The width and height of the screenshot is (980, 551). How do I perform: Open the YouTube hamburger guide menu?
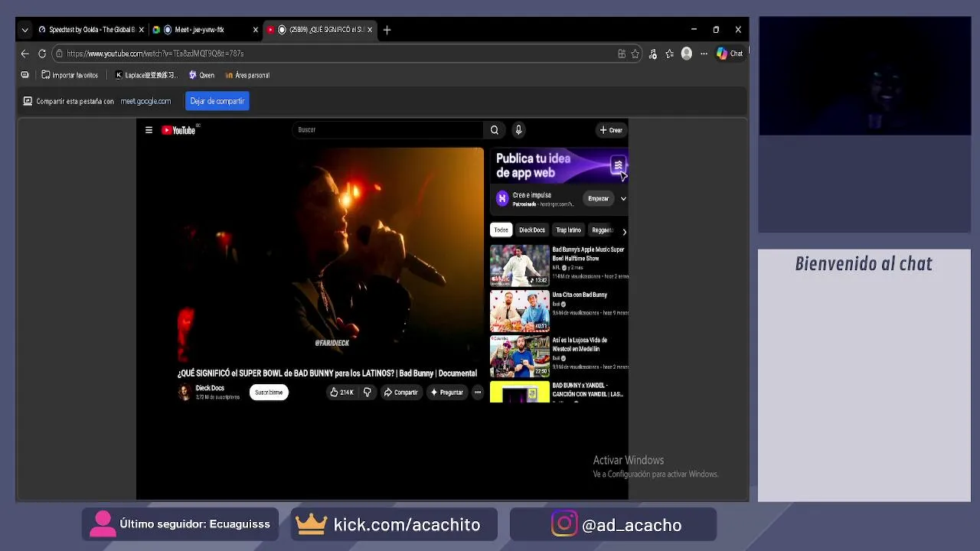click(x=149, y=130)
